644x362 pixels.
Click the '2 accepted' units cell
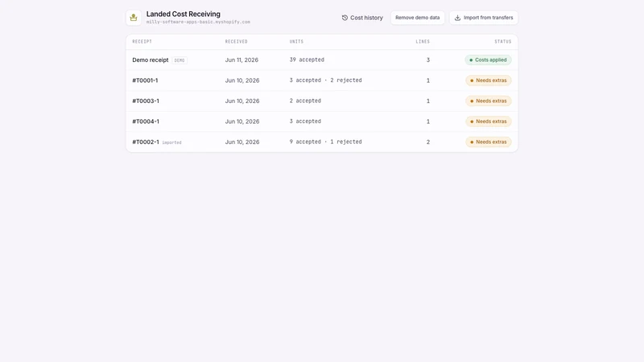pyautogui.click(x=305, y=101)
